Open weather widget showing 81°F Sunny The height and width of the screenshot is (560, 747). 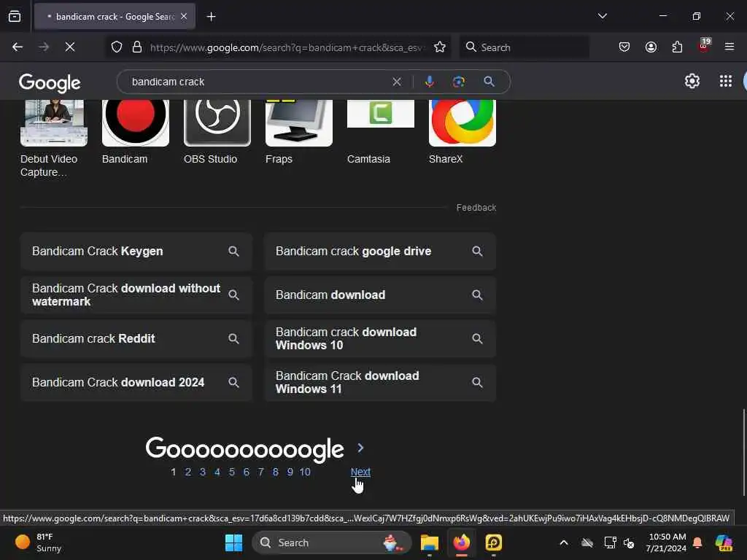[38, 542]
